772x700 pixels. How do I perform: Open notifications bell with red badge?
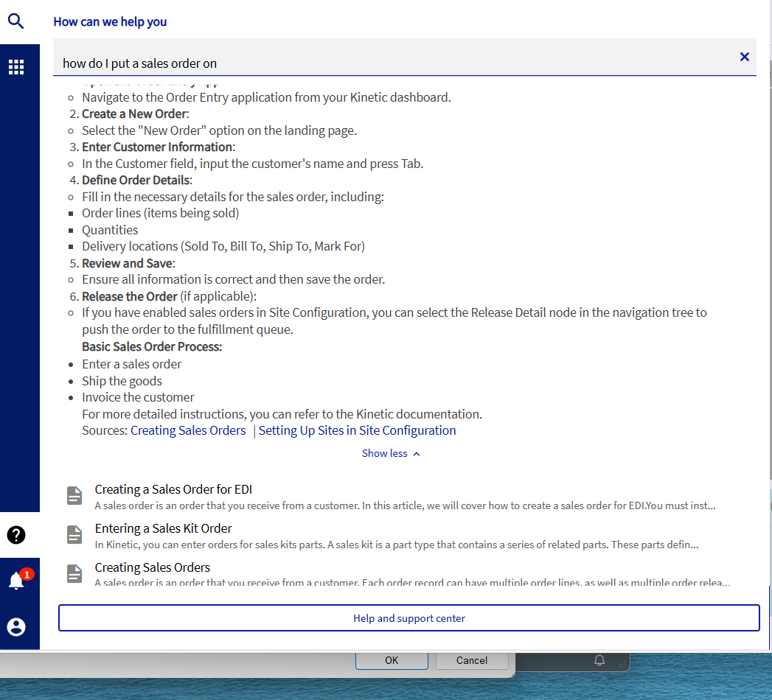tap(16, 581)
